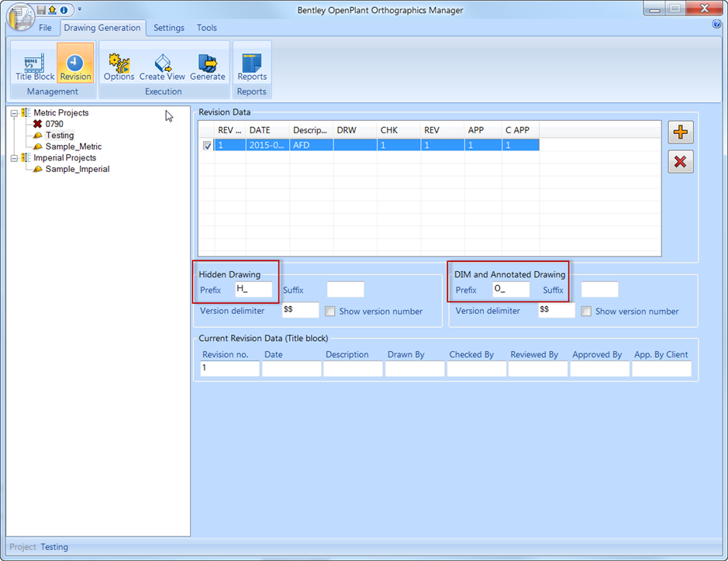
Task: Delete revision with the red X button
Action: click(x=681, y=161)
